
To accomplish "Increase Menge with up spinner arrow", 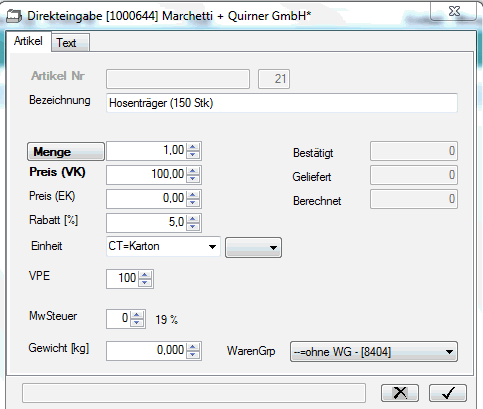I will tap(193, 147).
